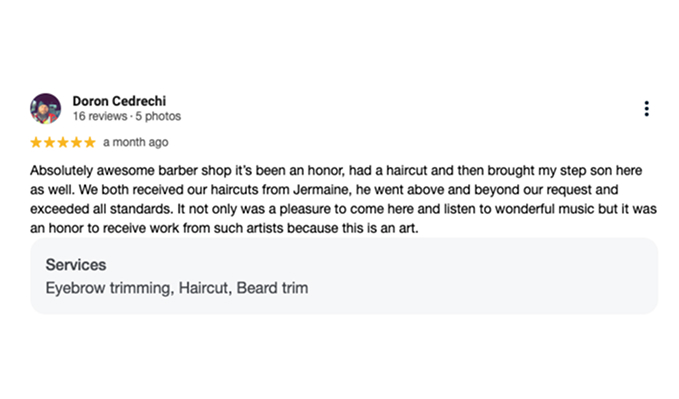Viewport: 679px width, 399px height.
Task: Select the "16 reviews" text
Action: [x=100, y=116]
